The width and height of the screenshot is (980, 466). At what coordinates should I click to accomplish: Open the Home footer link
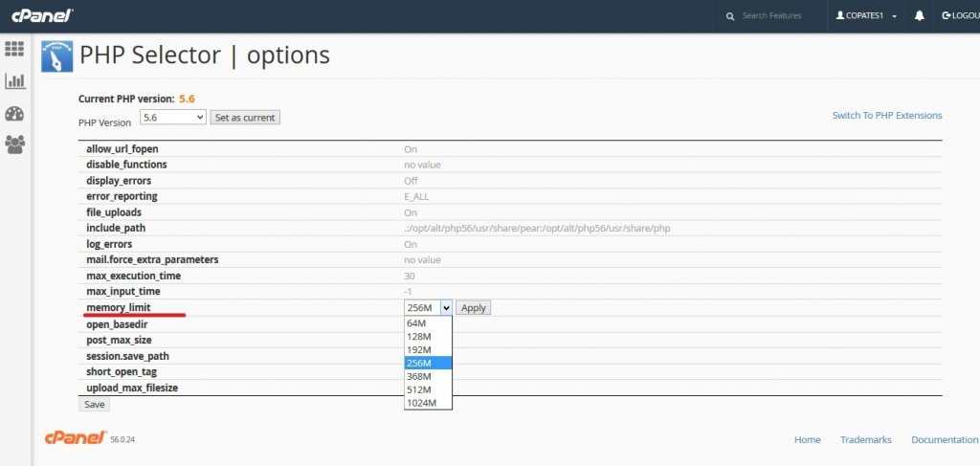[807, 440]
